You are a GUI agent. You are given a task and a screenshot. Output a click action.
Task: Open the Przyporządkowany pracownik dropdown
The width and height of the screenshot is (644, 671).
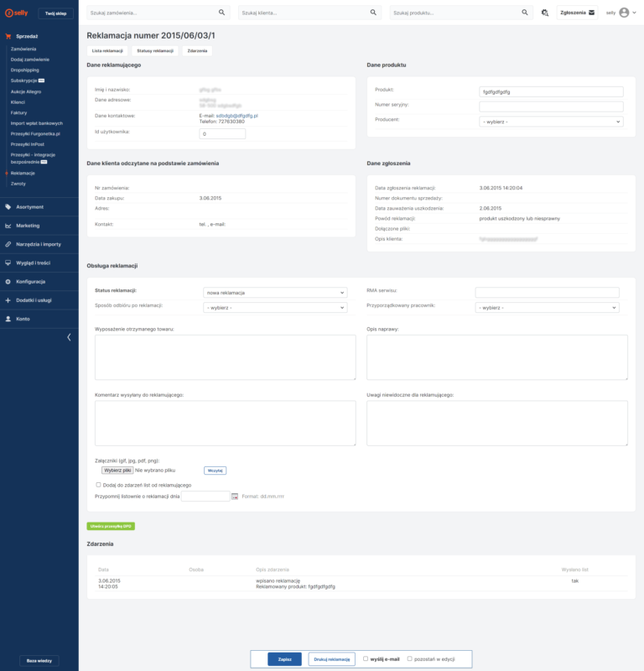point(547,308)
